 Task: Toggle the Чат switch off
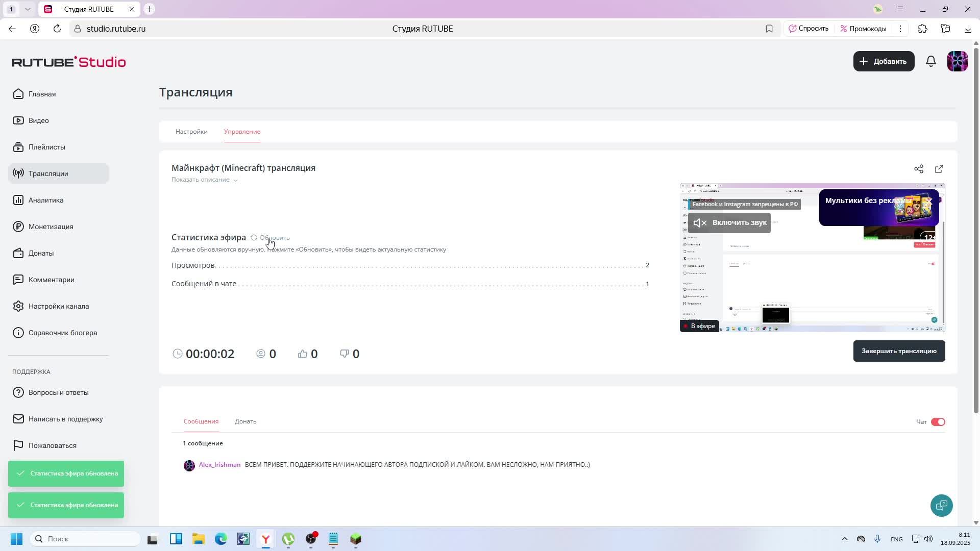pyautogui.click(x=938, y=422)
